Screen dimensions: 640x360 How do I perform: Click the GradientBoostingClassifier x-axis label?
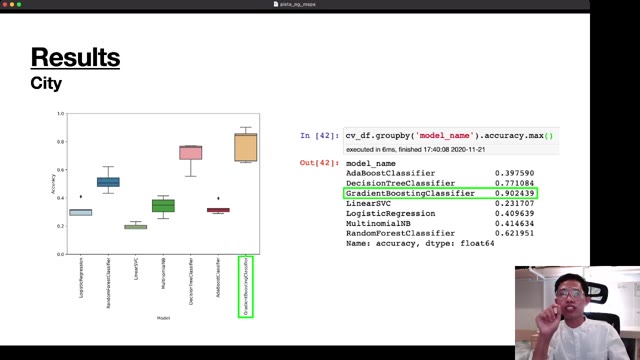(x=246, y=287)
